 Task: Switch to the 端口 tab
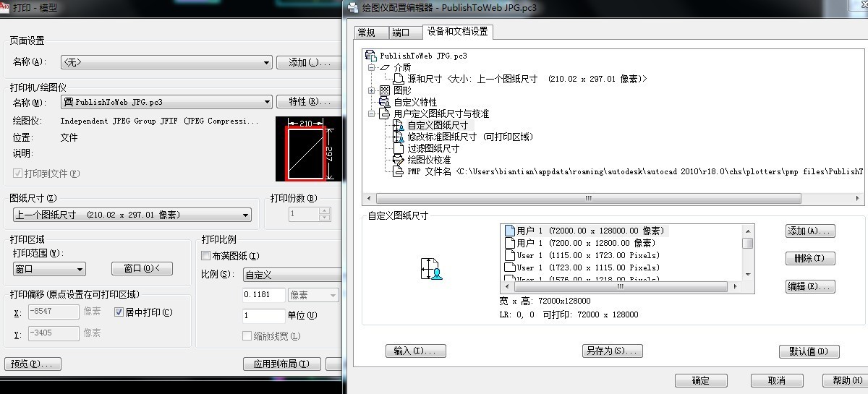400,33
